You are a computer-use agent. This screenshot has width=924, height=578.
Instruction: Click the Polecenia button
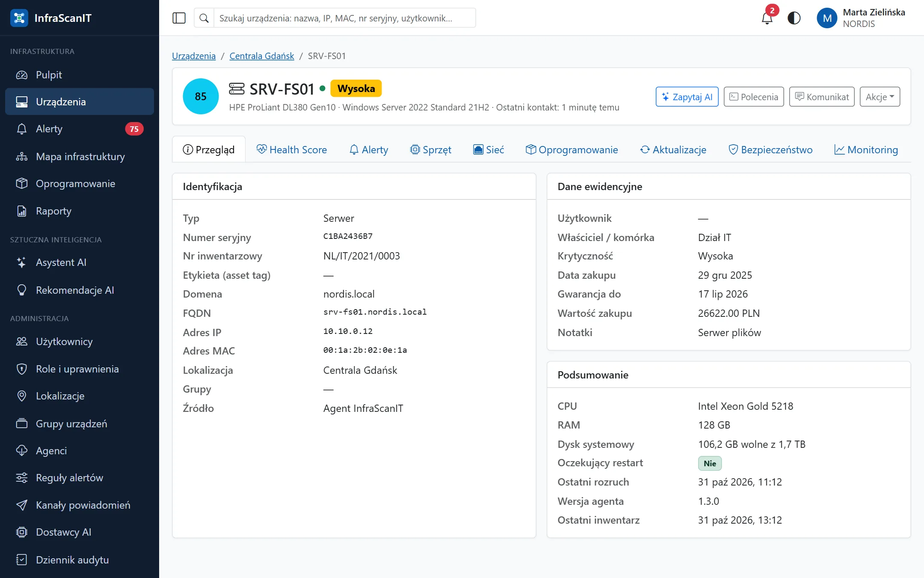point(754,97)
